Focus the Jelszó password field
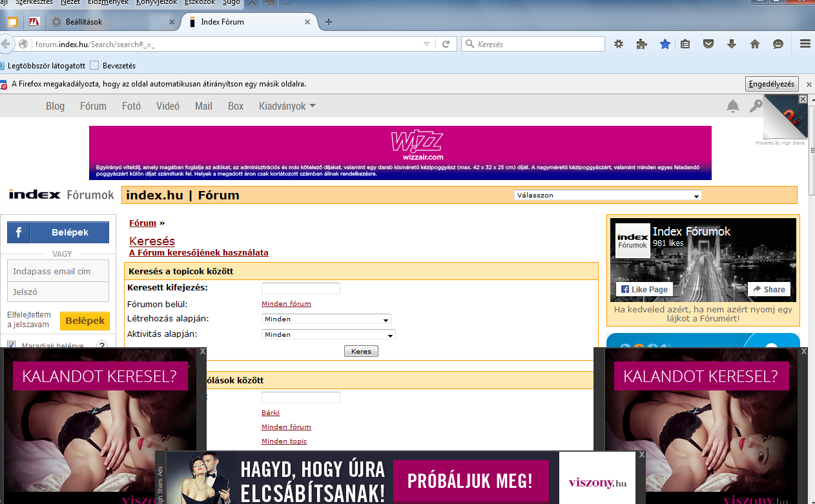This screenshot has height=504, width=815. (x=58, y=292)
